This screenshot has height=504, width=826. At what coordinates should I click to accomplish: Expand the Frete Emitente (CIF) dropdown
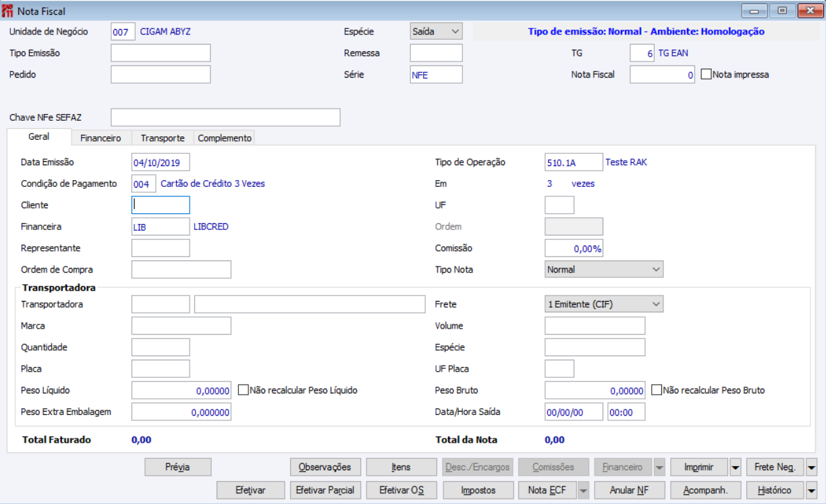(x=604, y=304)
